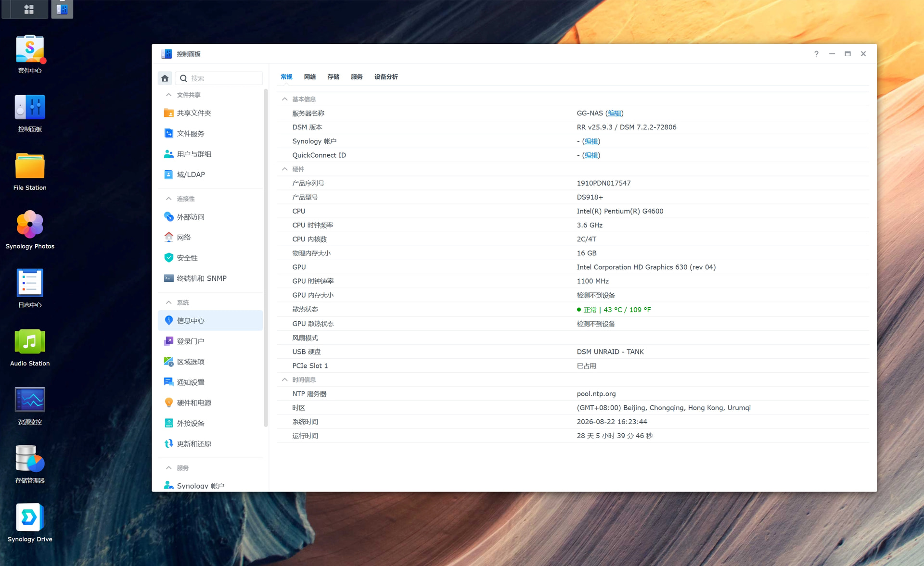The image size is (924, 566).
Task: Select the CPU clock rate 3.6 GHz
Action: point(590,225)
